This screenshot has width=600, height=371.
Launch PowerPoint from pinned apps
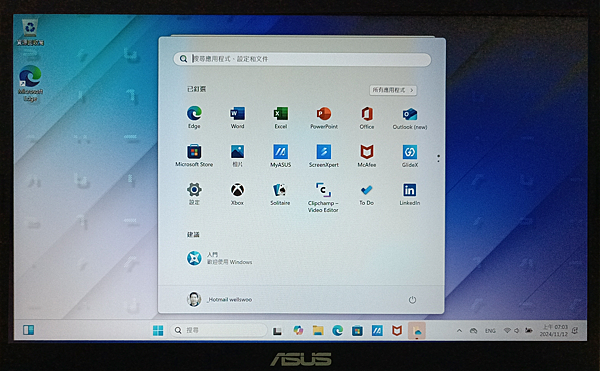(x=324, y=117)
